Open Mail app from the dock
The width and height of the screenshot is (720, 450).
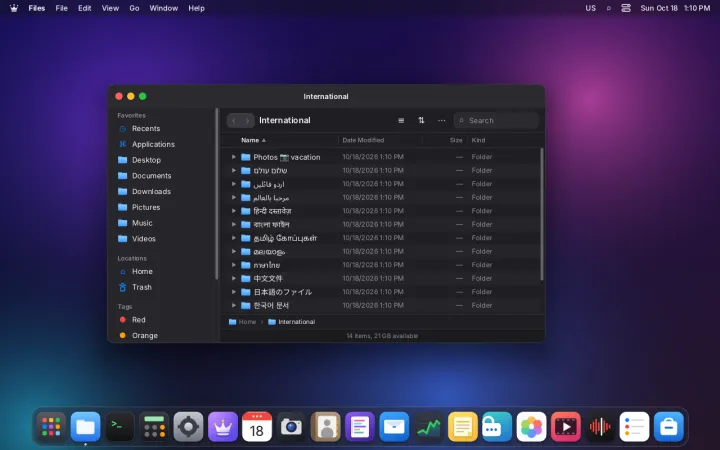[x=394, y=427]
